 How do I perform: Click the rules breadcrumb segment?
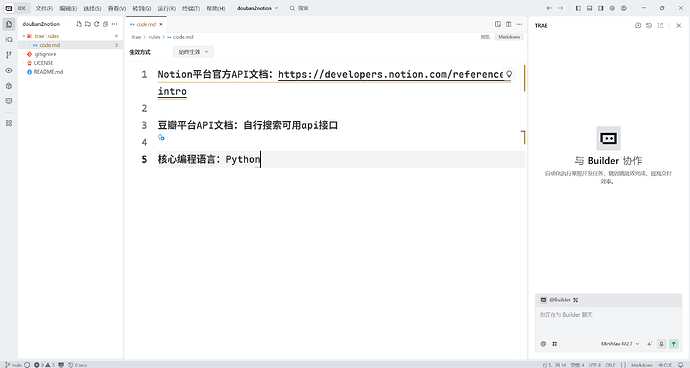coord(154,37)
